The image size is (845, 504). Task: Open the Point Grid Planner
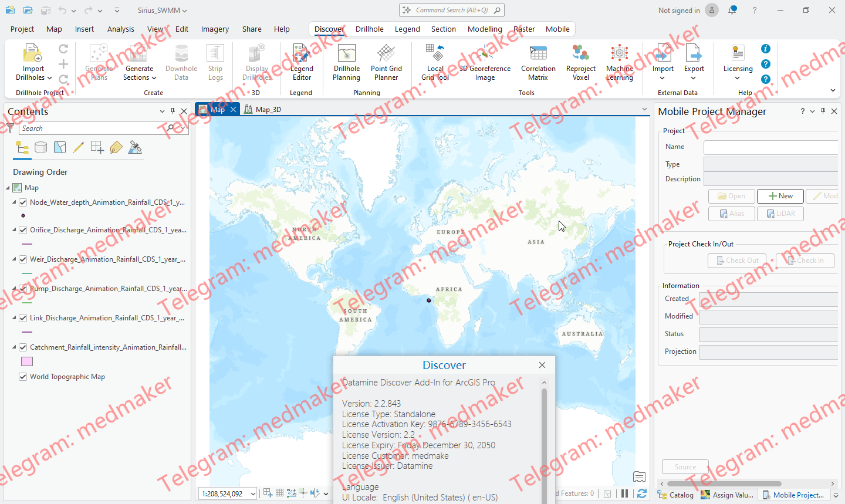[386, 62]
